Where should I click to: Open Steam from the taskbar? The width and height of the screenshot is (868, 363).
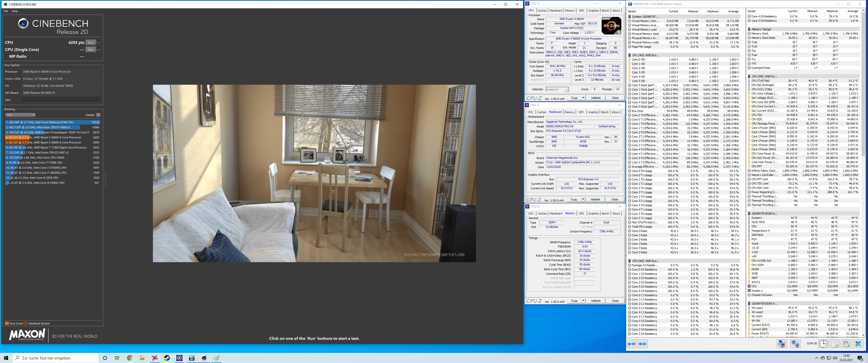point(167,358)
